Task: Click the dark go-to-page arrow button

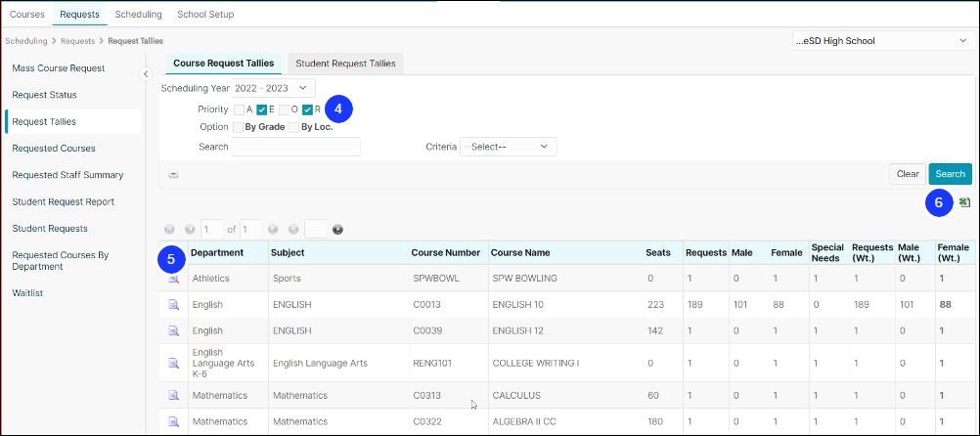Action: 337,230
